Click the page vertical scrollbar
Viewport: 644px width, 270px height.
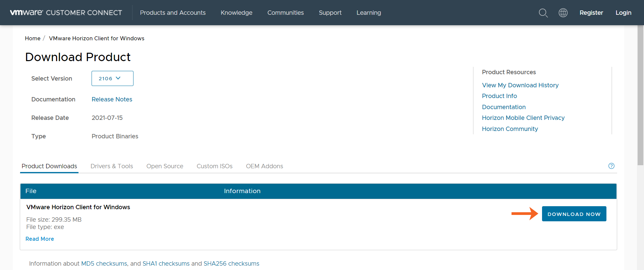640,101
